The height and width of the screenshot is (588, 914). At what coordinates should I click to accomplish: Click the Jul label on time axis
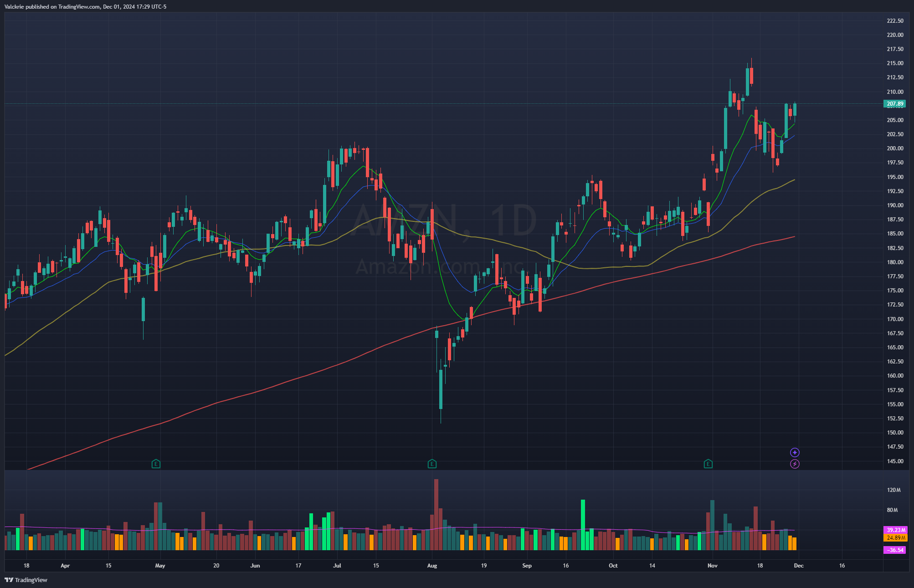tap(337, 566)
